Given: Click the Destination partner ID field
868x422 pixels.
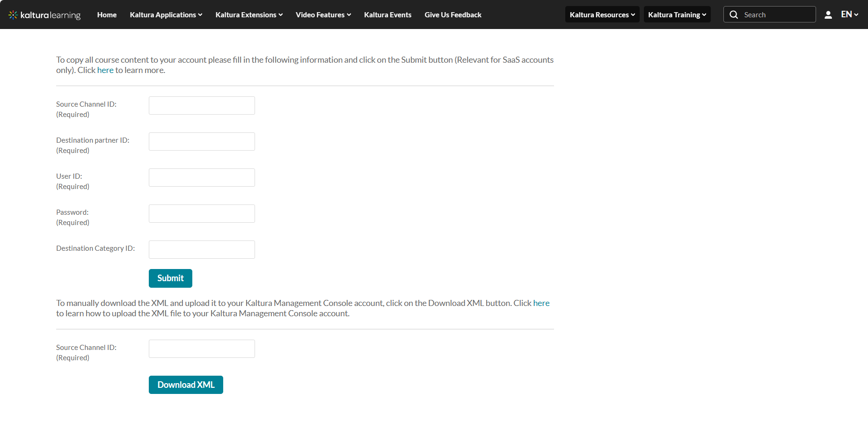Looking at the screenshot, I should [202, 141].
